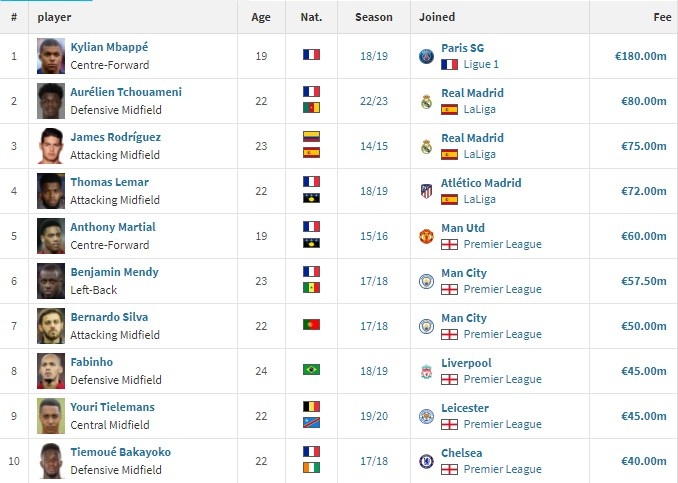This screenshot has width=678, height=483.
Task: Sort table by Age column header
Action: 261,17
